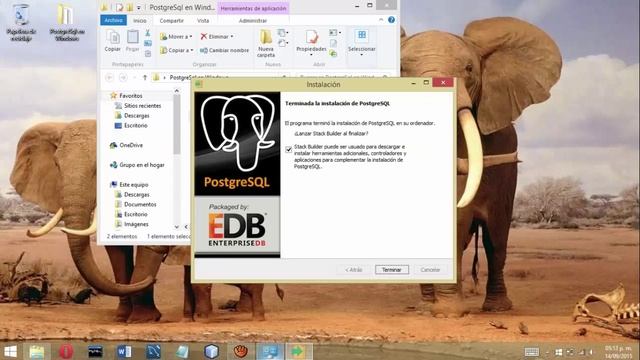The height and width of the screenshot is (360, 640).
Task: Open File Explorer from the taskbar
Action: 37,351
